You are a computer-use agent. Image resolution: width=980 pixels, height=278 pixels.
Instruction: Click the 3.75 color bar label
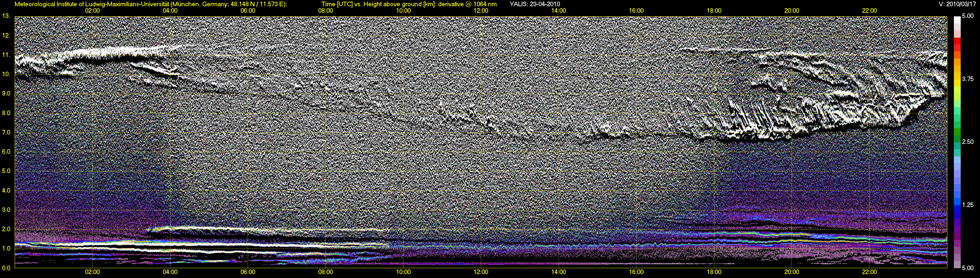click(968, 79)
